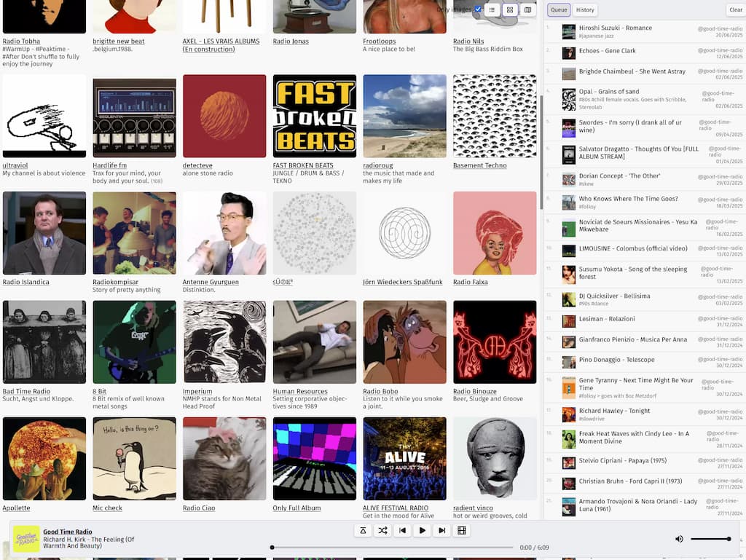Uncheck the Only images checkbox
Viewport: 746px width, 560px height.
478,9
